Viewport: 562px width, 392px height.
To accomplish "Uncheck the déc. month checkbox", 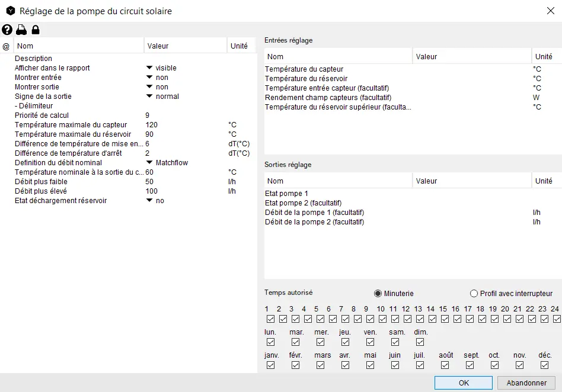I will coord(544,365).
